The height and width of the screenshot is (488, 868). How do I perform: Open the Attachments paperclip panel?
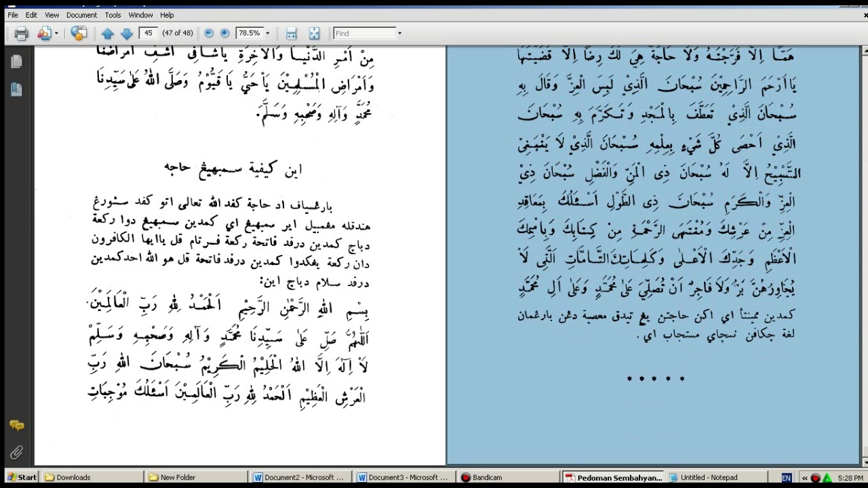tap(16, 453)
